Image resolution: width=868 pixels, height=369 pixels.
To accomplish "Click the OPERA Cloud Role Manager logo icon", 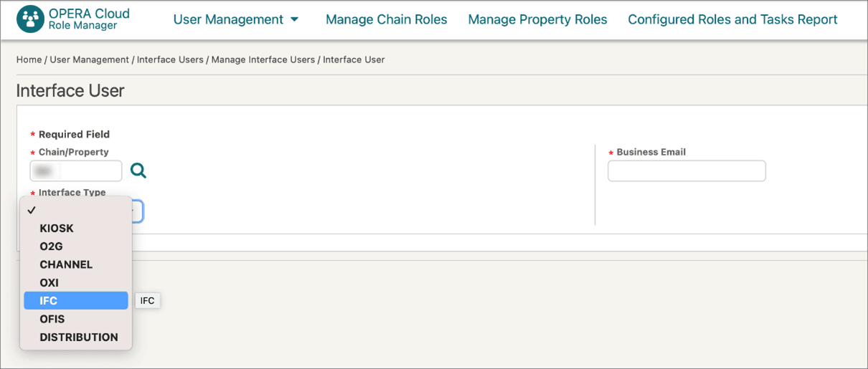I will click(x=29, y=19).
